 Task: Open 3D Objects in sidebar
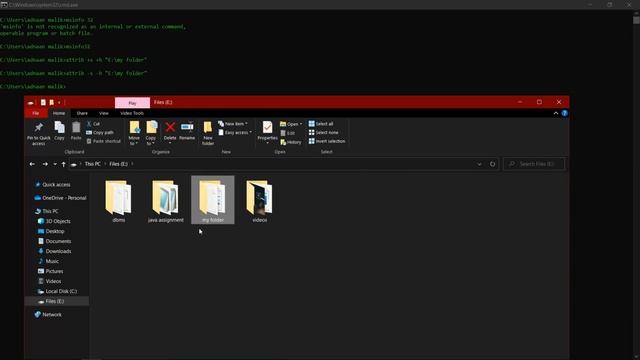[x=54, y=221]
